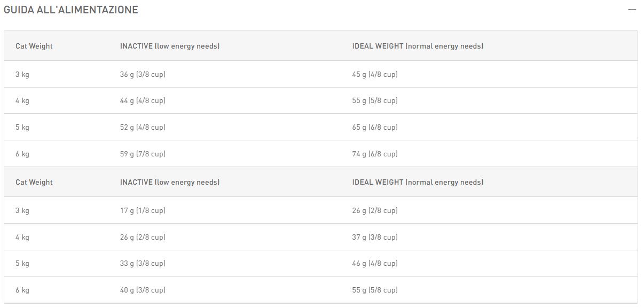The width and height of the screenshot is (644, 308).
Task: Click the 45 g (4/8 cup) value
Action: (375, 74)
